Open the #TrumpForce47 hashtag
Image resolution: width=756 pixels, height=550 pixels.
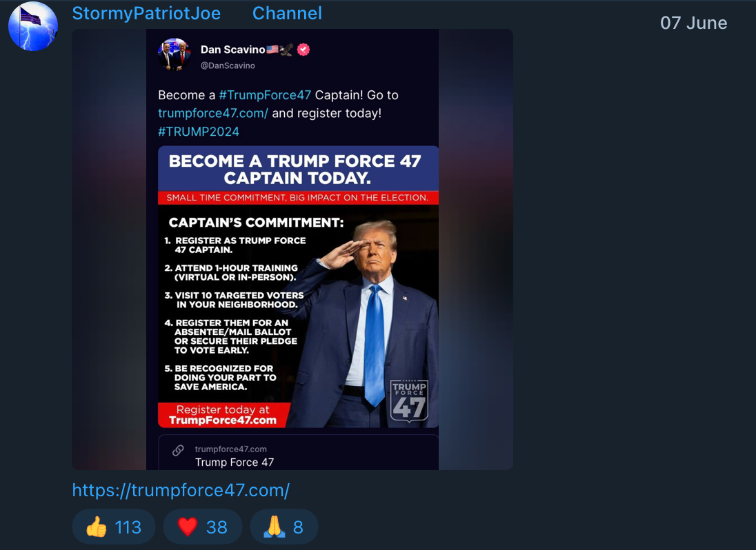click(x=265, y=95)
